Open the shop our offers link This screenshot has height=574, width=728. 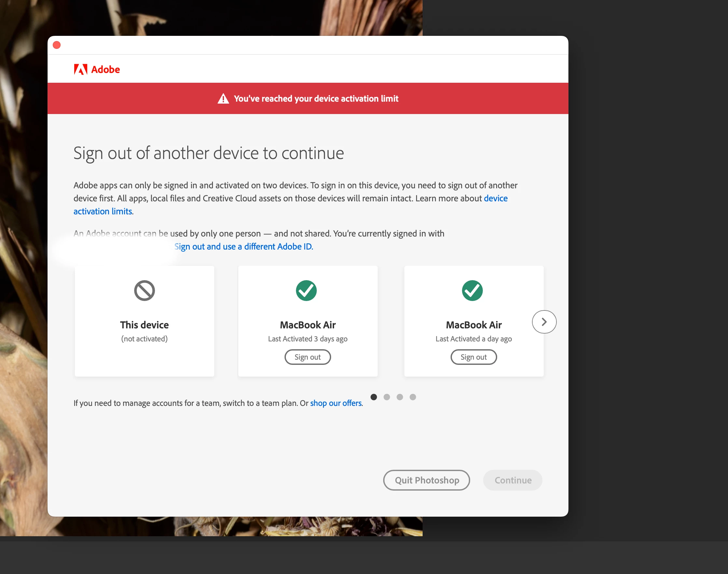coord(336,403)
